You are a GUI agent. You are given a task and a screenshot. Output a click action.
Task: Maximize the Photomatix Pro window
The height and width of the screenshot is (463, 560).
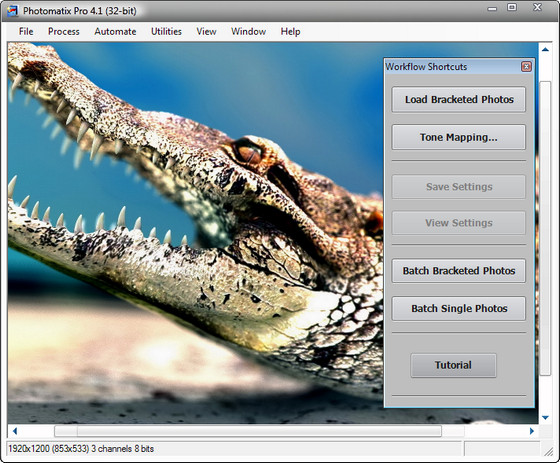pyautogui.click(x=512, y=7)
